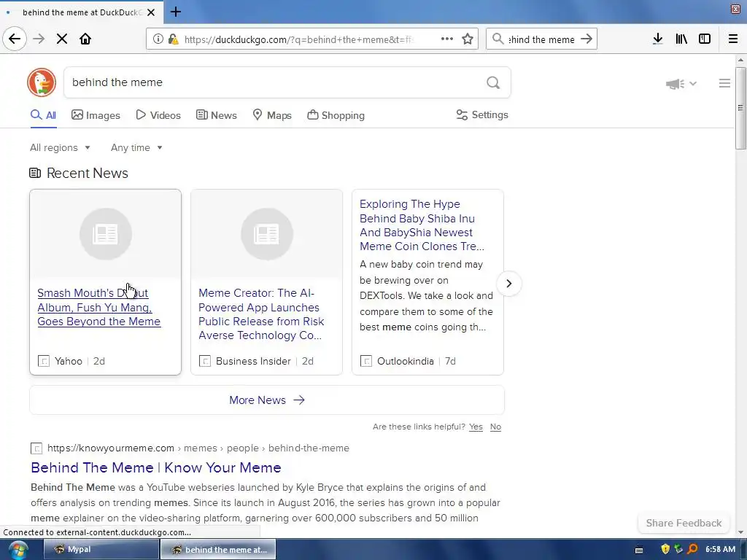Expand the Any time filter
747x560 pixels.
(136, 147)
